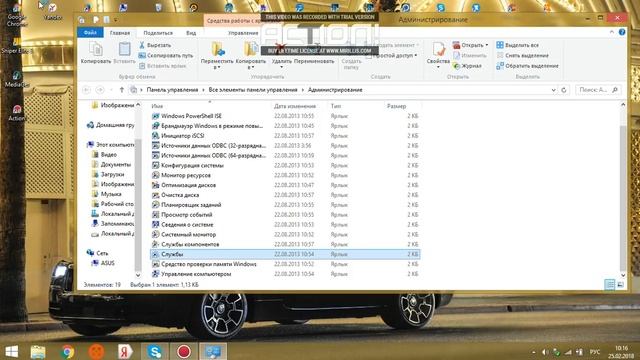Sort by the Тип column header

coord(336,106)
